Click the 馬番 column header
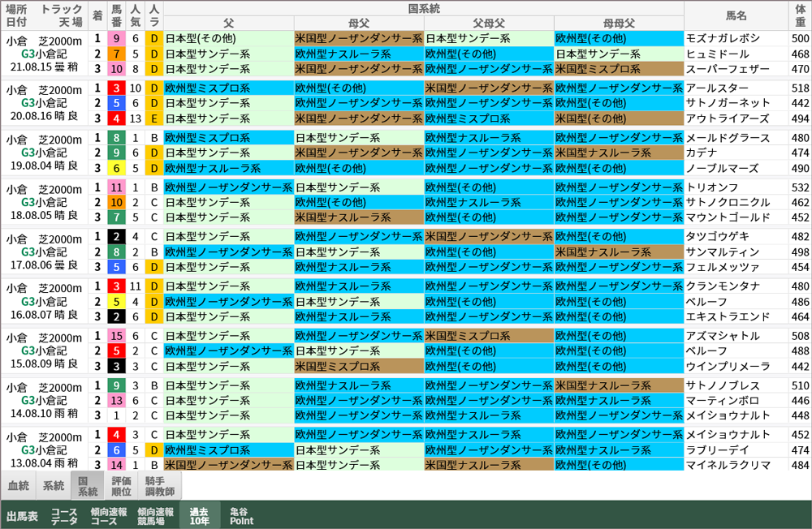 116,15
